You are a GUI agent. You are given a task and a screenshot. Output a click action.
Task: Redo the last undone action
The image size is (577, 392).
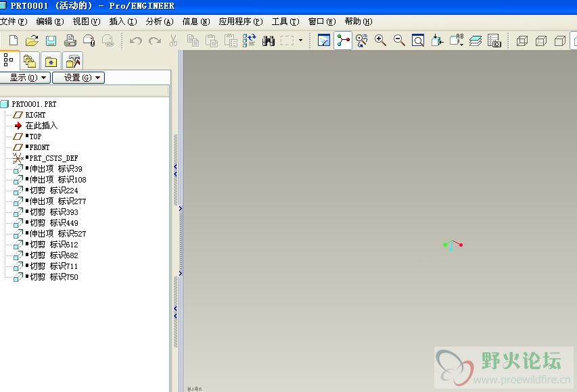coord(155,41)
